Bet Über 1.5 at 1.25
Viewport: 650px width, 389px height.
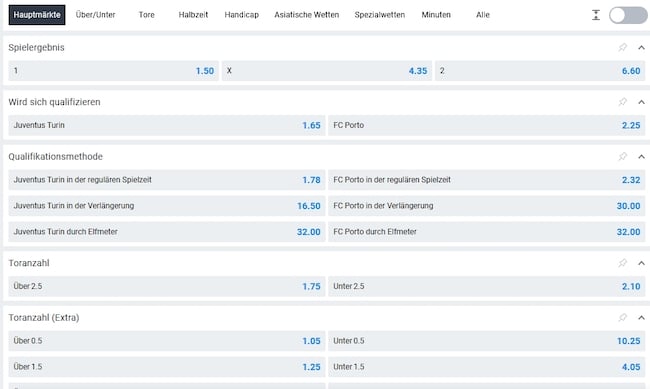(x=167, y=367)
